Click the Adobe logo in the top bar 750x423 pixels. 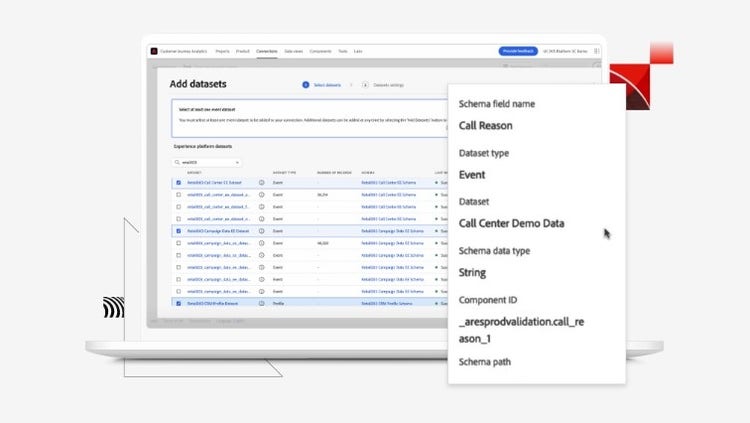point(154,50)
